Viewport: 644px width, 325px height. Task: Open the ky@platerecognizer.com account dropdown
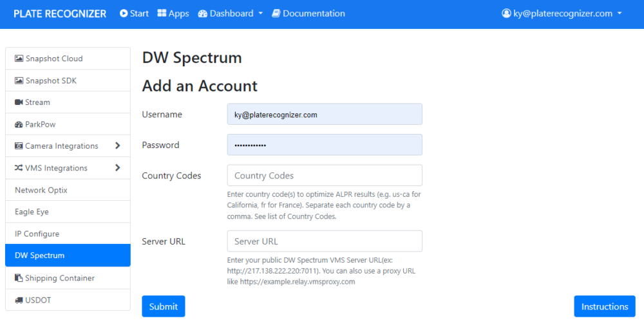[562, 14]
